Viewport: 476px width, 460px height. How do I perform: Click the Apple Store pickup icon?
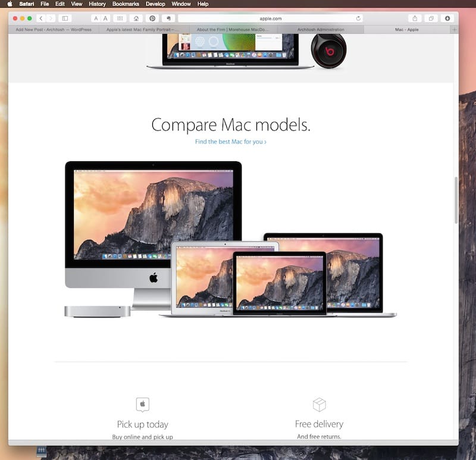pyautogui.click(x=143, y=405)
